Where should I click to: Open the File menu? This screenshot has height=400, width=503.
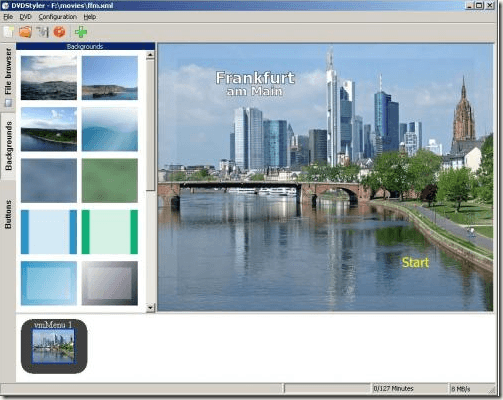pos(8,17)
